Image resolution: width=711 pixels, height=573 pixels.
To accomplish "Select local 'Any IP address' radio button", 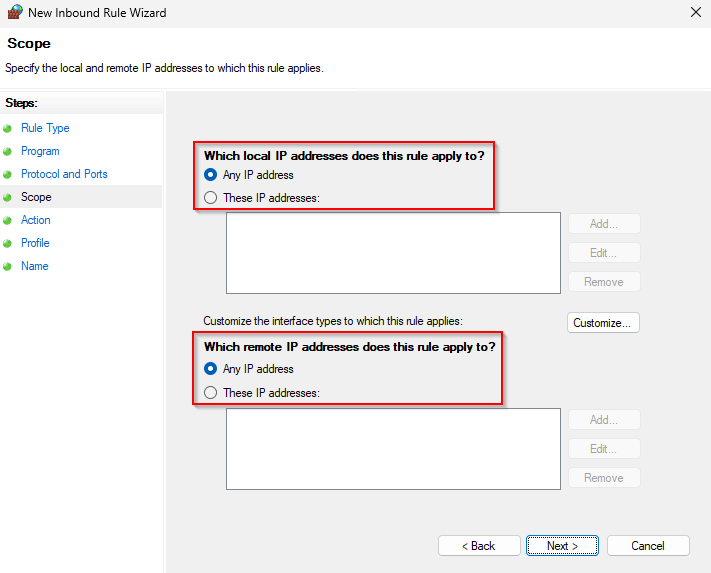I will [210, 175].
